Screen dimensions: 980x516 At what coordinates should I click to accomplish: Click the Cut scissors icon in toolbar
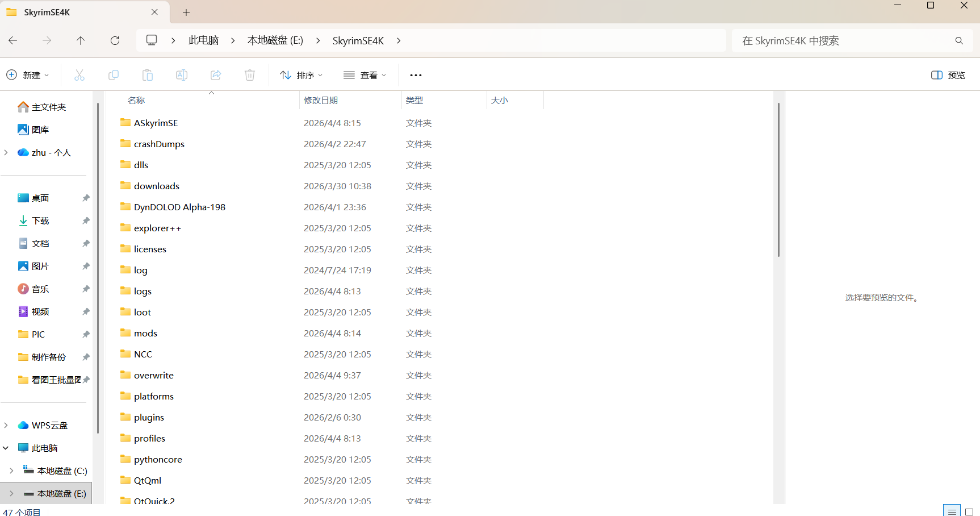pyautogui.click(x=79, y=75)
